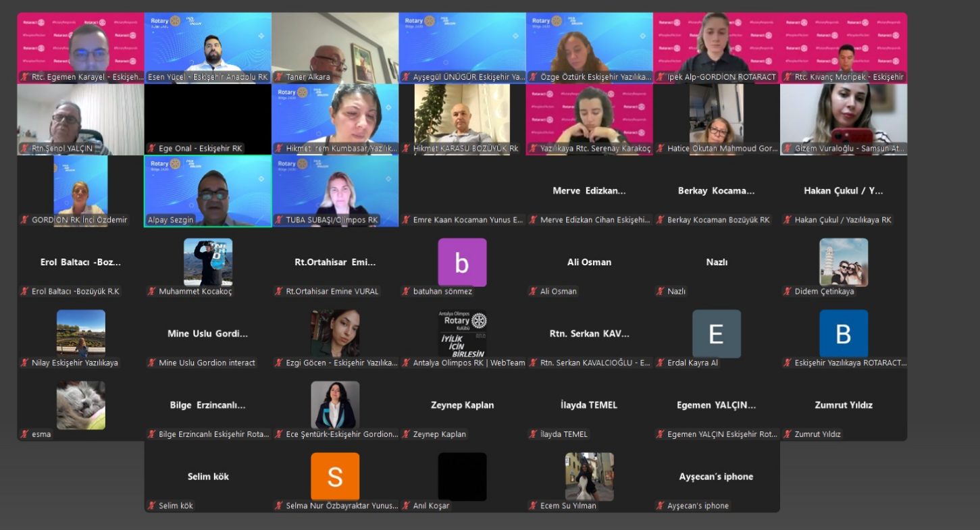
Task: Click the muted mic icon by Rtn Şenol YALÇIN
Action: click(x=25, y=149)
